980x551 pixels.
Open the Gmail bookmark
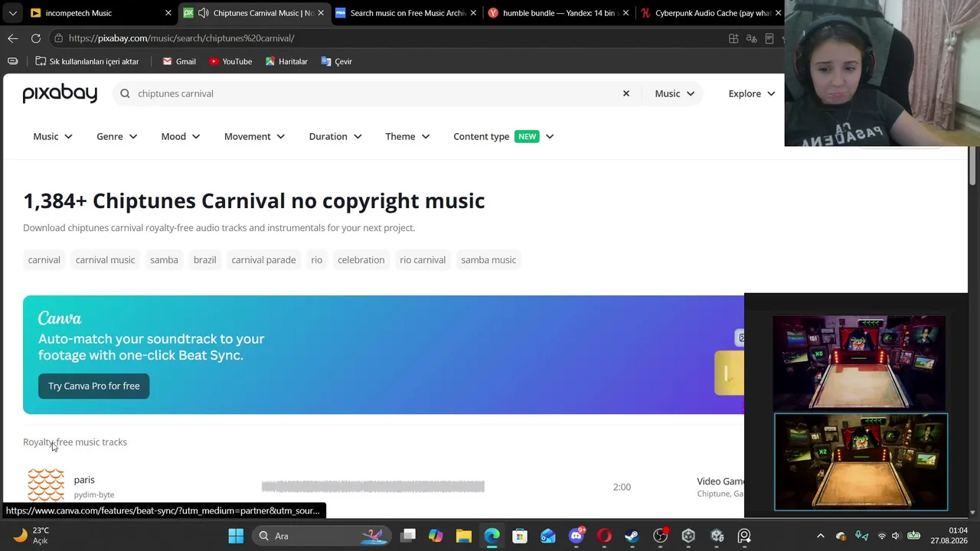(179, 61)
